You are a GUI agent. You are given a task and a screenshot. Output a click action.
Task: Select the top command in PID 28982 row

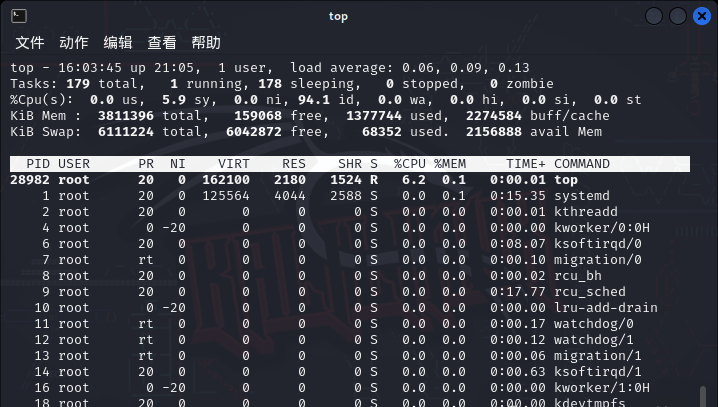point(566,180)
